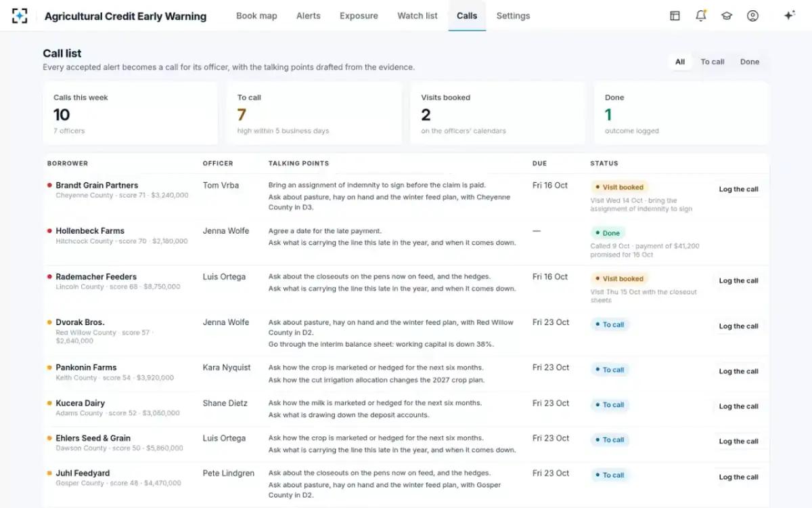Log the call for Rademacher Feeders
Viewport: 812px width, 508px height.
(x=738, y=281)
